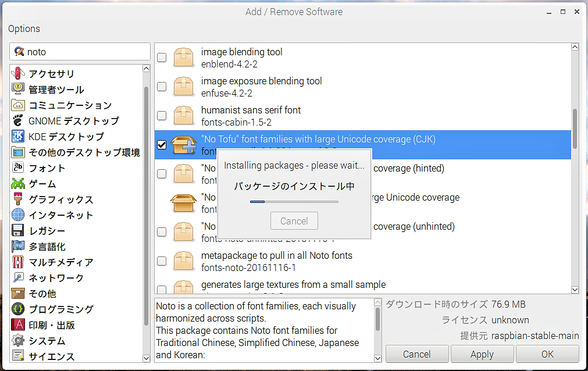Click the package list scroll-down arrow
The height and width of the screenshot is (371, 588).
click(x=575, y=290)
